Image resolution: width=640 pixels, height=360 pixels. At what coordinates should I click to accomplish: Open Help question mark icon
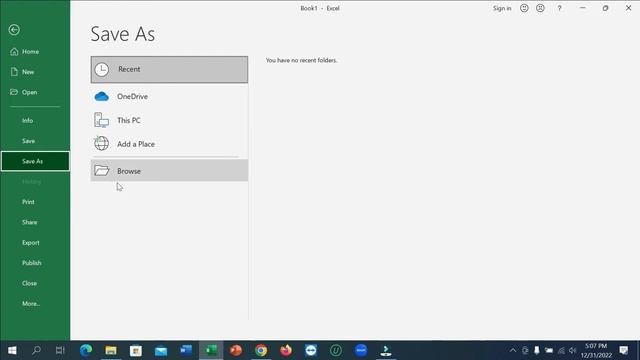click(x=559, y=8)
